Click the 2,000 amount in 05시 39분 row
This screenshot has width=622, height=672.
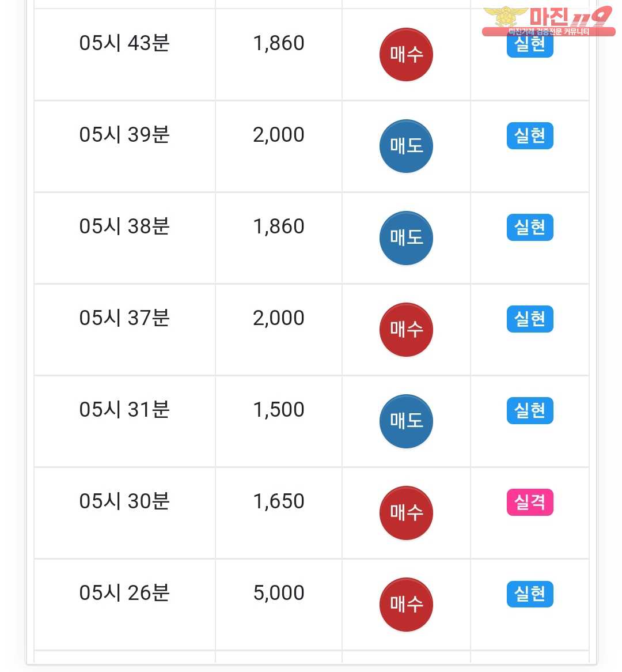tap(279, 134)
